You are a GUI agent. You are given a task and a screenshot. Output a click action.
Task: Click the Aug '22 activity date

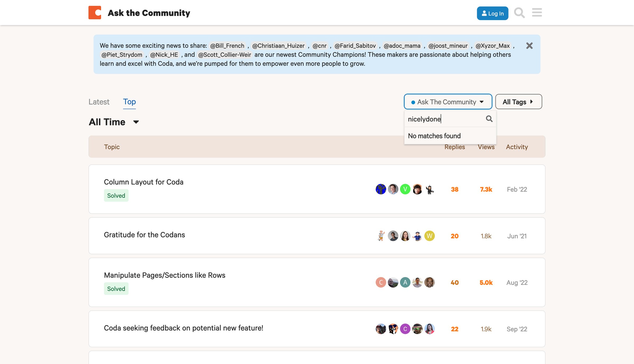[x=517, y=283]
